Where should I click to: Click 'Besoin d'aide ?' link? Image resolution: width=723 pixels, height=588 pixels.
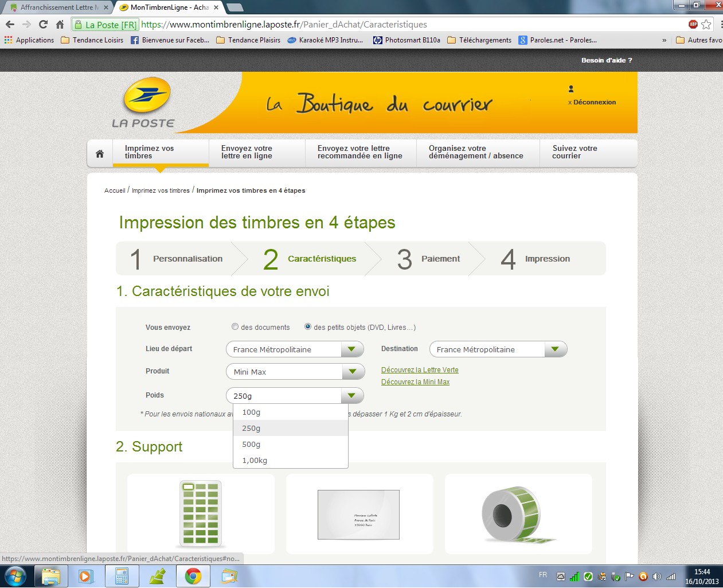point(607,60)
